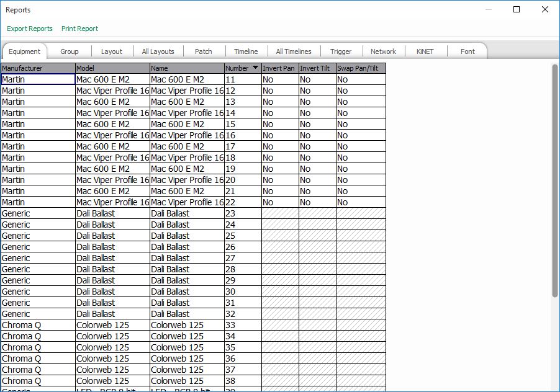Screen dimensions: 560x392
Task: Click the Model cell 'Dali Ballast' in row 29
Action: click(112, 280)
